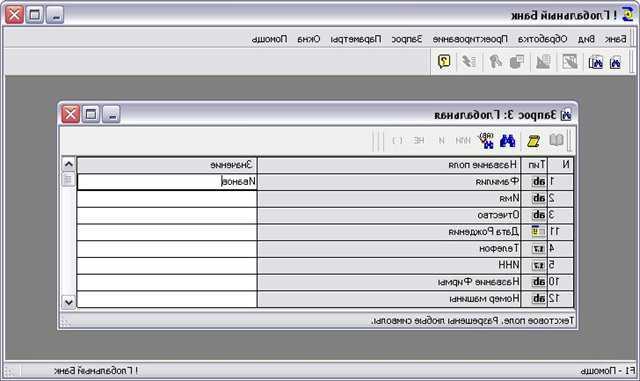Click the status text Текстовое поле. Разрешены любые символы
The image size is (640, 381).
pos(473,321)
